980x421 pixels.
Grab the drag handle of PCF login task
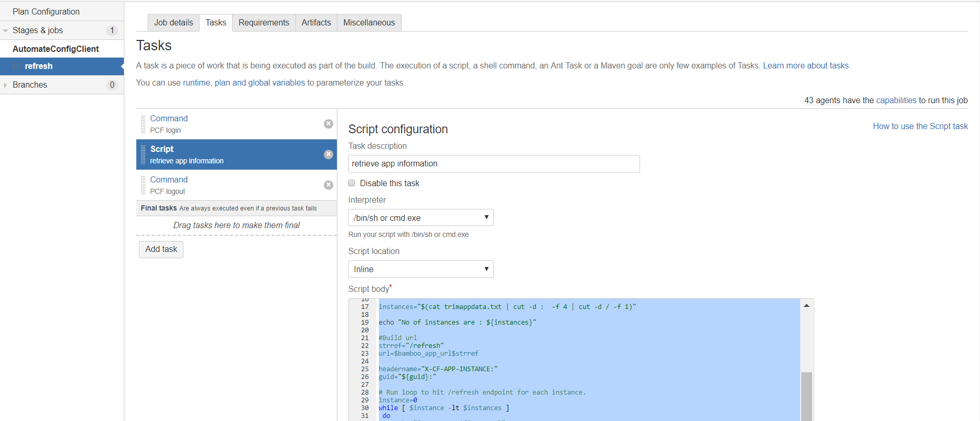tap(143, 124)
